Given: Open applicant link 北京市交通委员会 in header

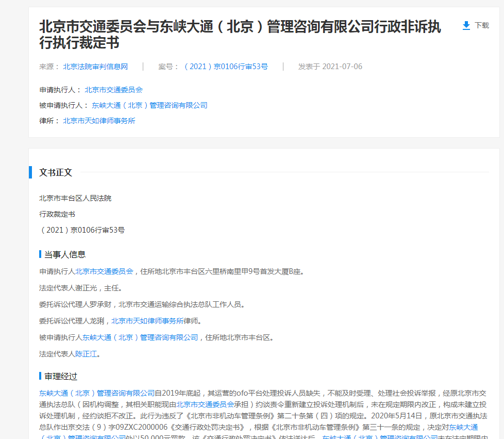Looking at the screenshot, I should point(113,90).
